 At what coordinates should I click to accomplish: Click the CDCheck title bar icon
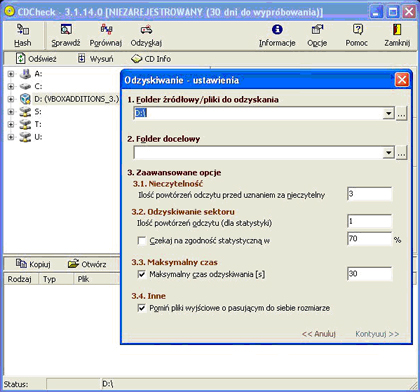click(x=10, y=11)
